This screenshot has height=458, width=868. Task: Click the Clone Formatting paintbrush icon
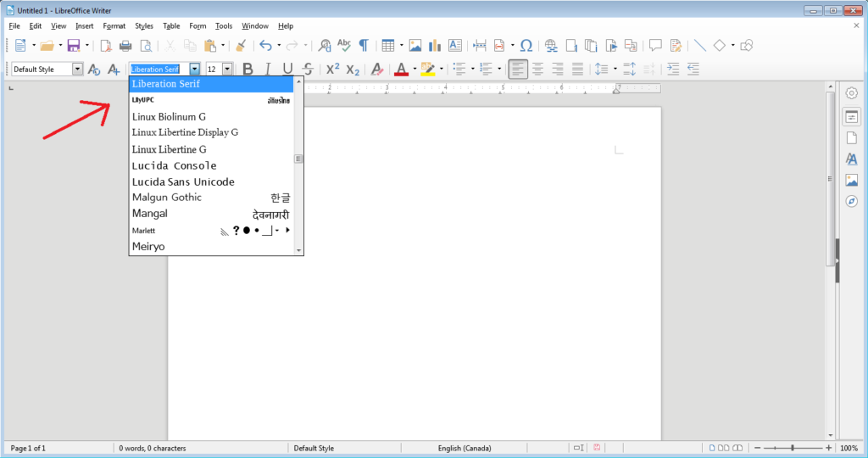coord(240,46)
